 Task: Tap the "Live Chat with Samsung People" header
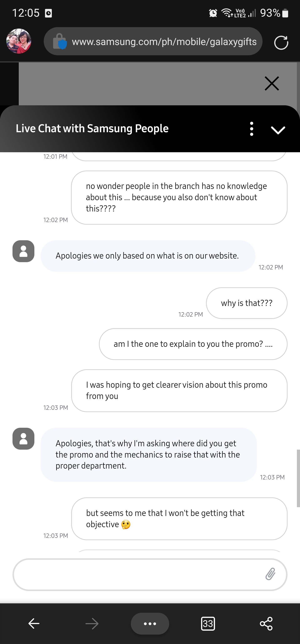[x=92, y=128]
